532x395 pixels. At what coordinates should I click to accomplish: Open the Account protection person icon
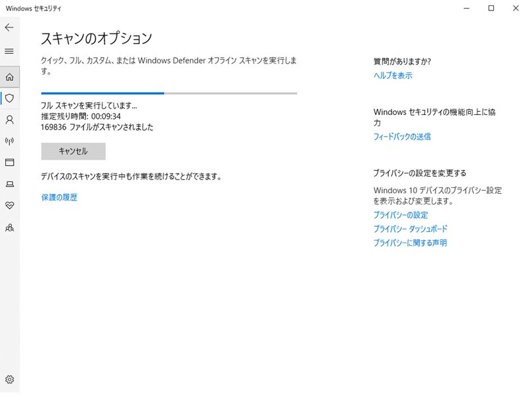[x=9, y=120]
